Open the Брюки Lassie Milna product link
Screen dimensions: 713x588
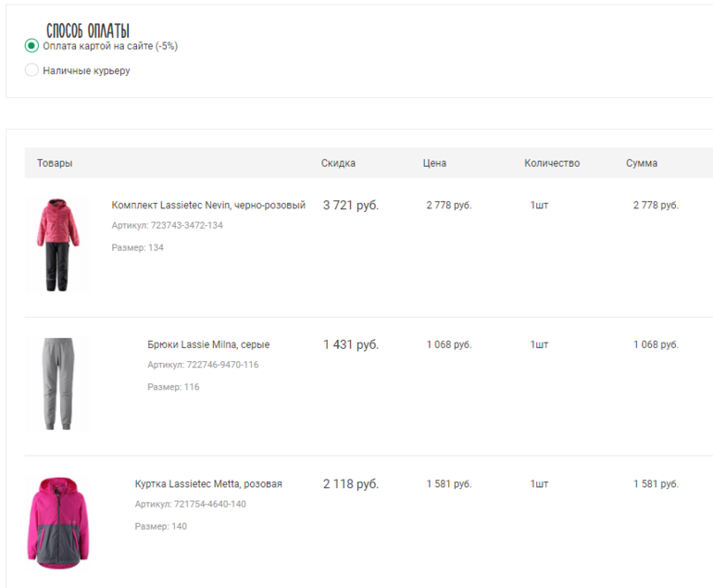click(x=208, y=344)
